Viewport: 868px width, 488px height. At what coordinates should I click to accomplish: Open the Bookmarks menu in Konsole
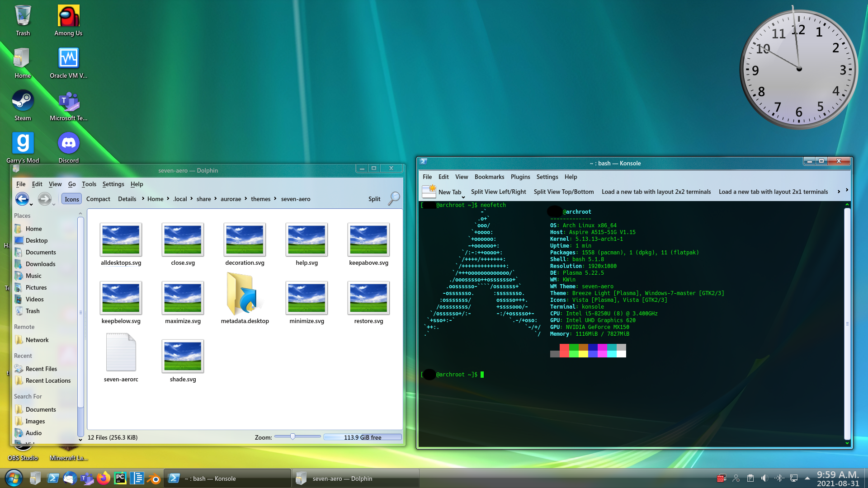coord(489,177)
